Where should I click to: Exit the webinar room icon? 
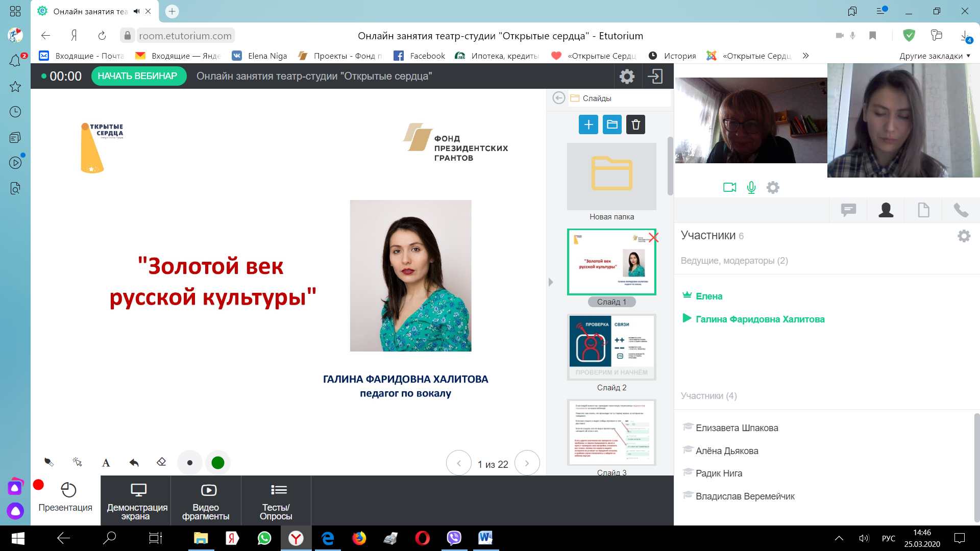tap(655, 77)
